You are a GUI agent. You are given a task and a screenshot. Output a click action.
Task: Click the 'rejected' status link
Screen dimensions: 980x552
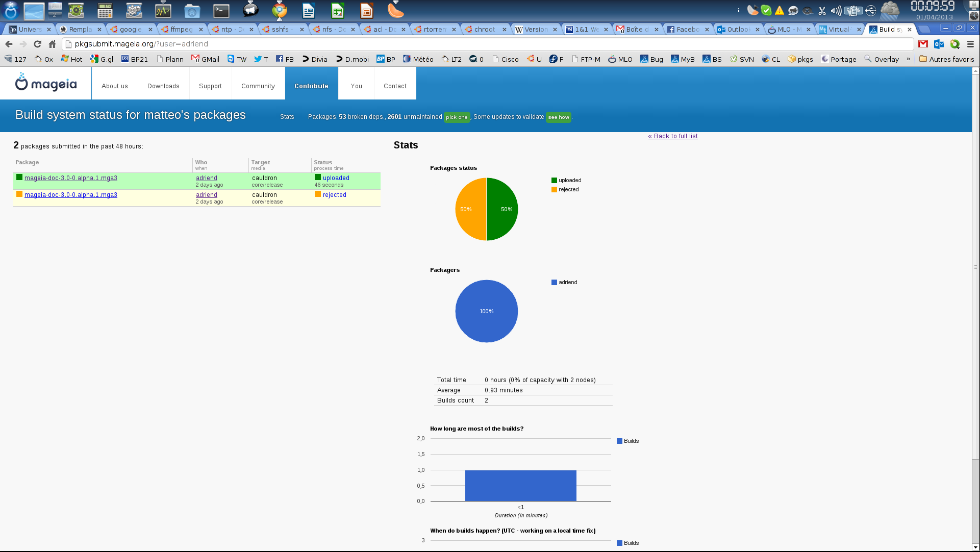point(335,195)
